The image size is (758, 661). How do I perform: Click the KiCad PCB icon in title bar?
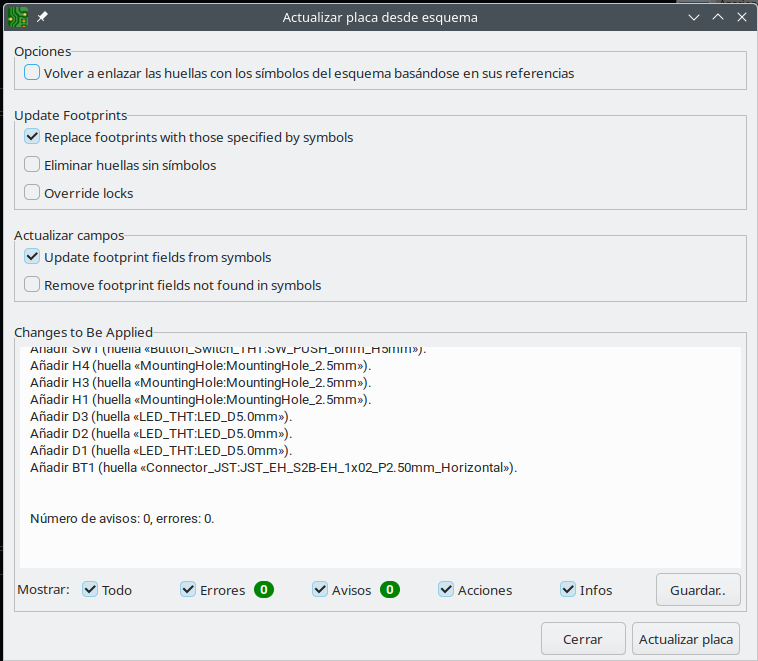click(18, 17)
